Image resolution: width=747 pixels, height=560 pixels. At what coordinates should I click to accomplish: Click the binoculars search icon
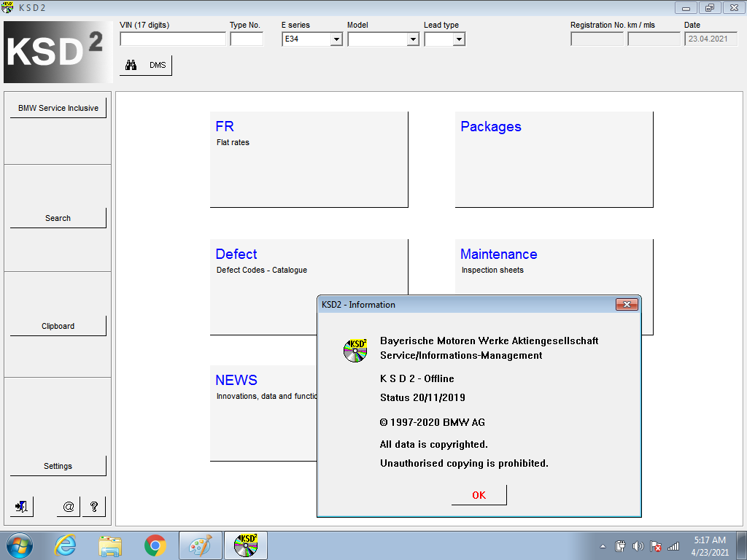click(131, 65)
